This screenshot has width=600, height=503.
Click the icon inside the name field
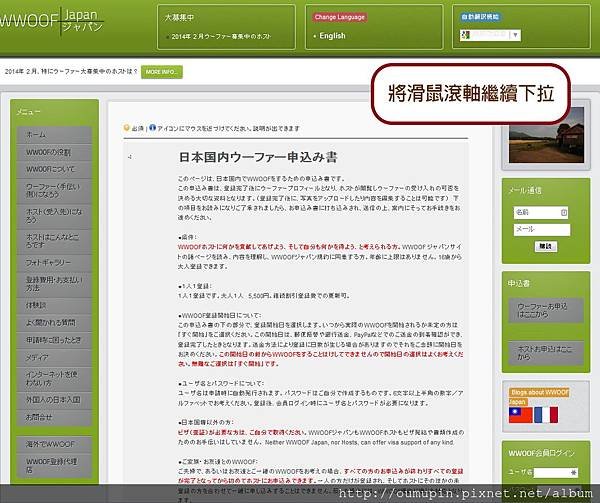click(564, 213)
